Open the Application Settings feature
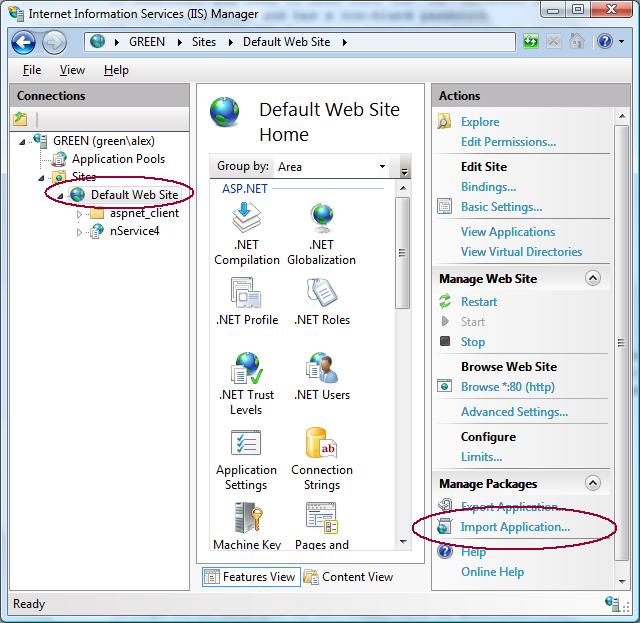 click(246, 459)
